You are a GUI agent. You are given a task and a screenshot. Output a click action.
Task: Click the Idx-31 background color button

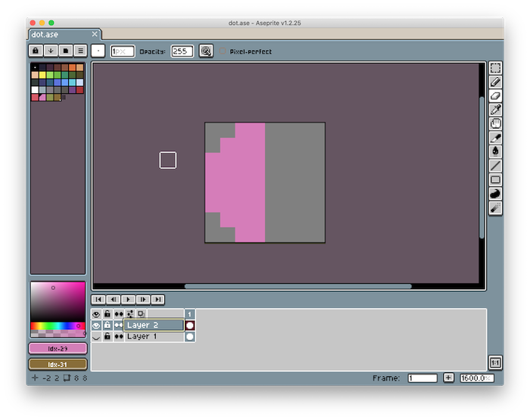point(58,364)
